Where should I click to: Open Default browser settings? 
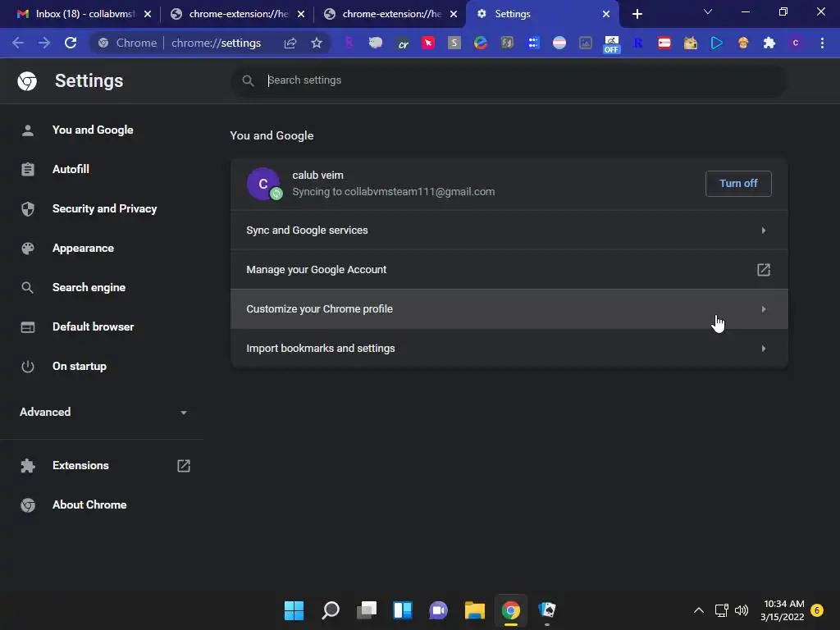click(x=94, y=326)
